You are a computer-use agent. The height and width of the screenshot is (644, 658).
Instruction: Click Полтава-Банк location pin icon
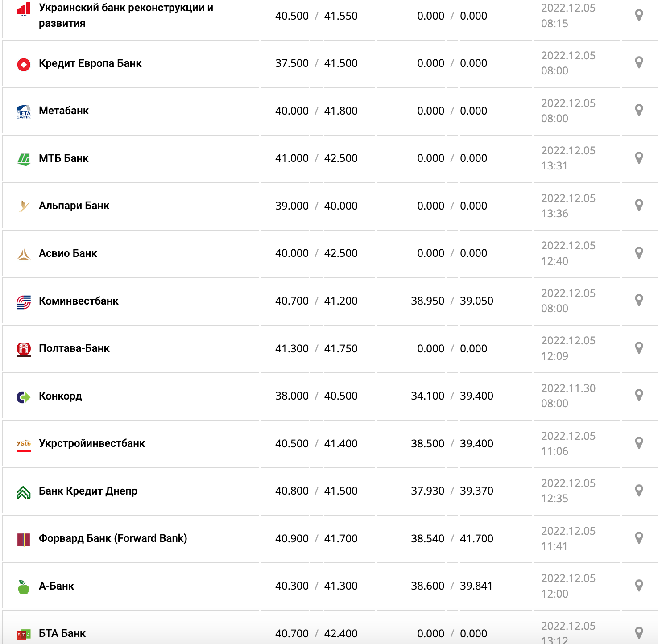(639, 348)
